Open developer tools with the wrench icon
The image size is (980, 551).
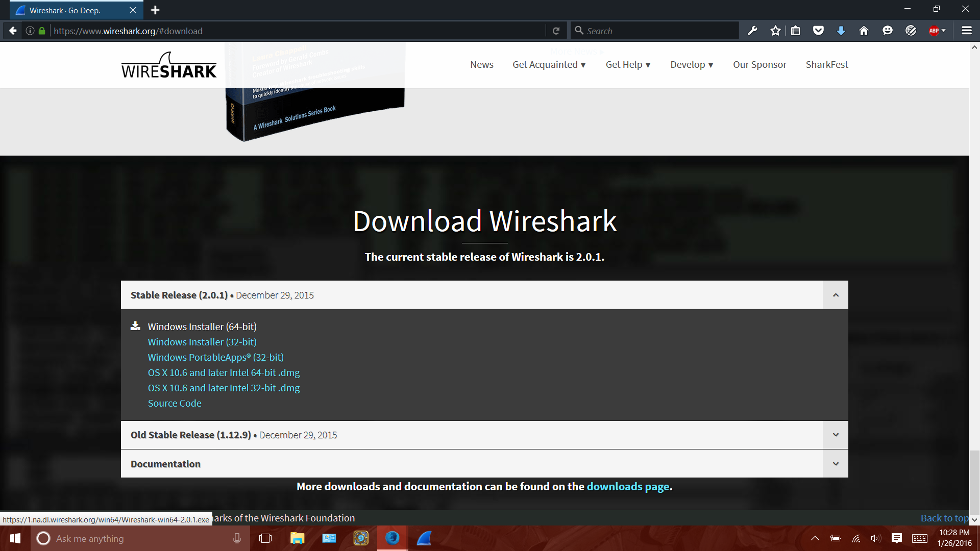pyautogui.click(x=752, y=30)
